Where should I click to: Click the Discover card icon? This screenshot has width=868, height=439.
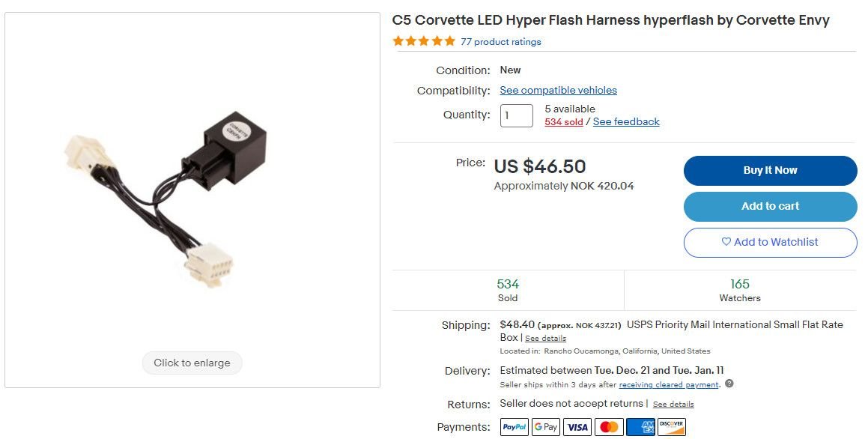point(672,427)
